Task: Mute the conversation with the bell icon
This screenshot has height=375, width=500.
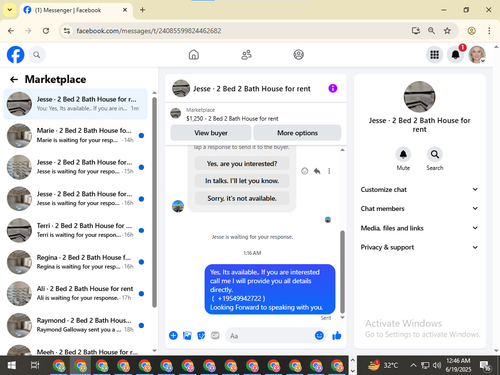Action: pos(403,154)
